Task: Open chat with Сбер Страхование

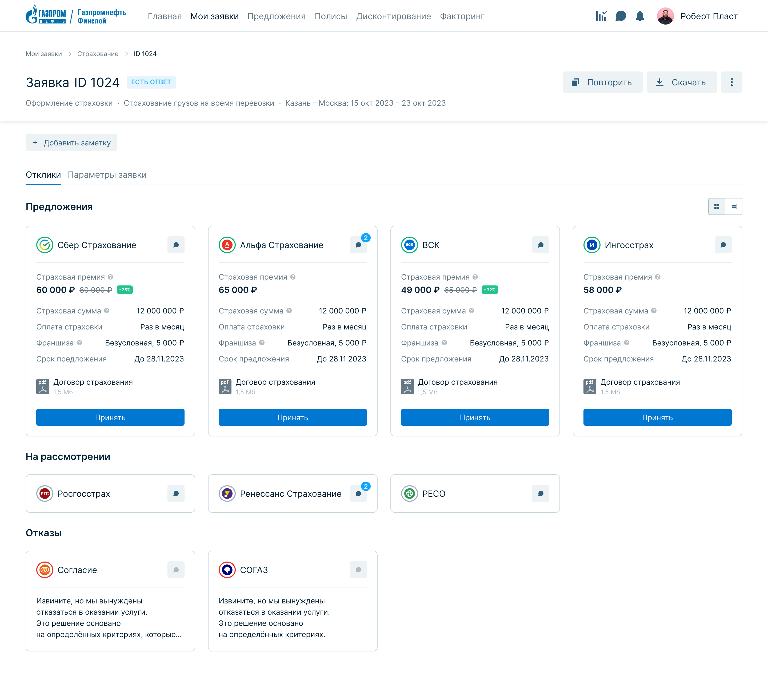Action: (176, 245)
